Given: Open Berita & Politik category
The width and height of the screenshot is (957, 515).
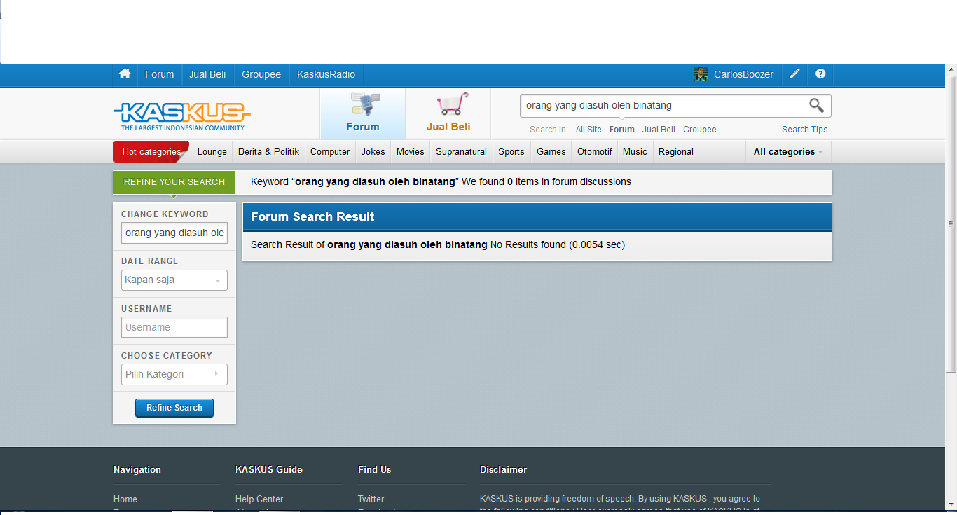Looking at the screenshot, I should point(269,152).
